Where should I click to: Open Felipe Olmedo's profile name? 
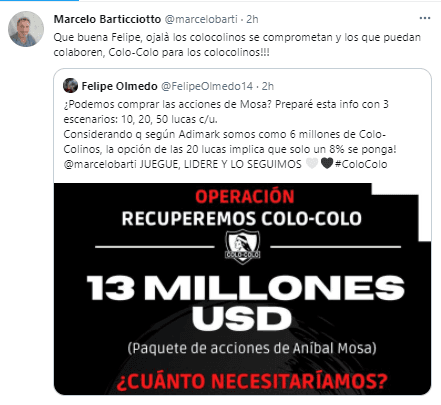pos(119,86)
